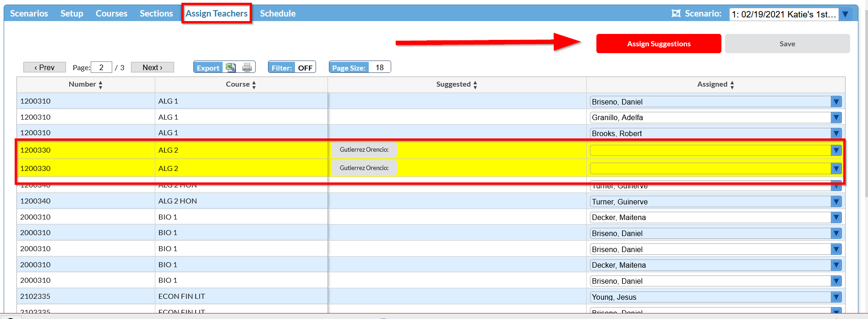The image size is (868, 319).
Task: Switch to the Sections tab
Action: 156,13
